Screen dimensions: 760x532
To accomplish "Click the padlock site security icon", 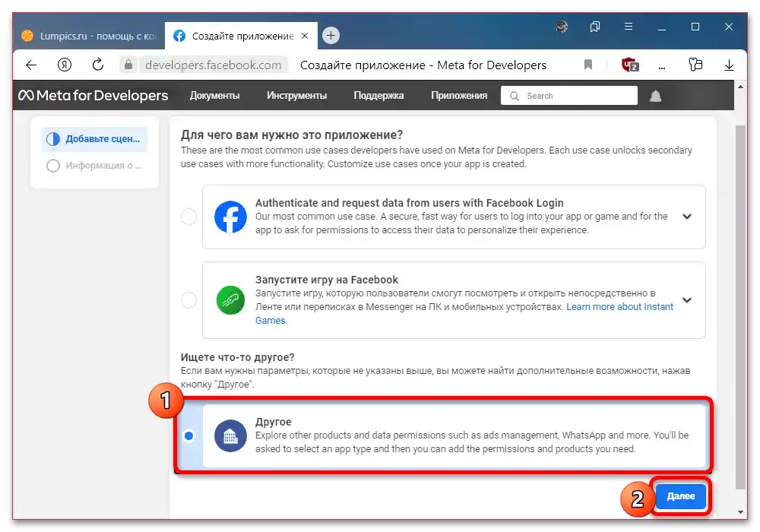I will pyautogui.click(x=128, y=65).
